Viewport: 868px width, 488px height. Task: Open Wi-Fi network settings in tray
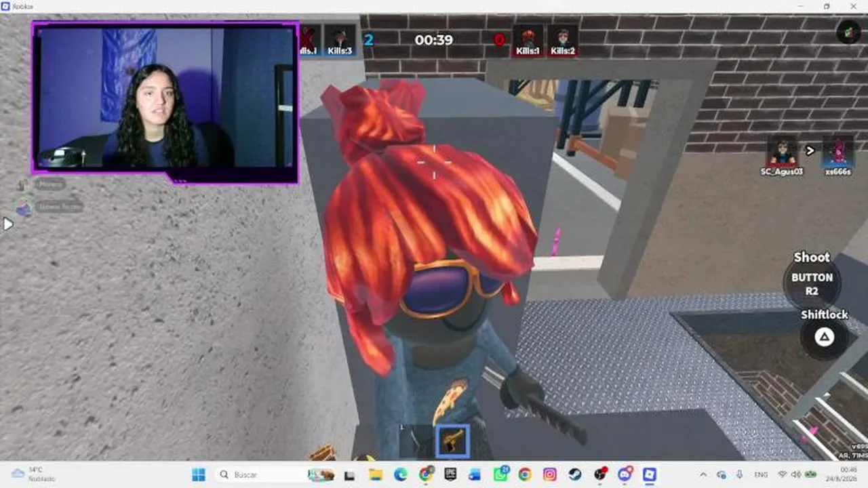point(783,474)
